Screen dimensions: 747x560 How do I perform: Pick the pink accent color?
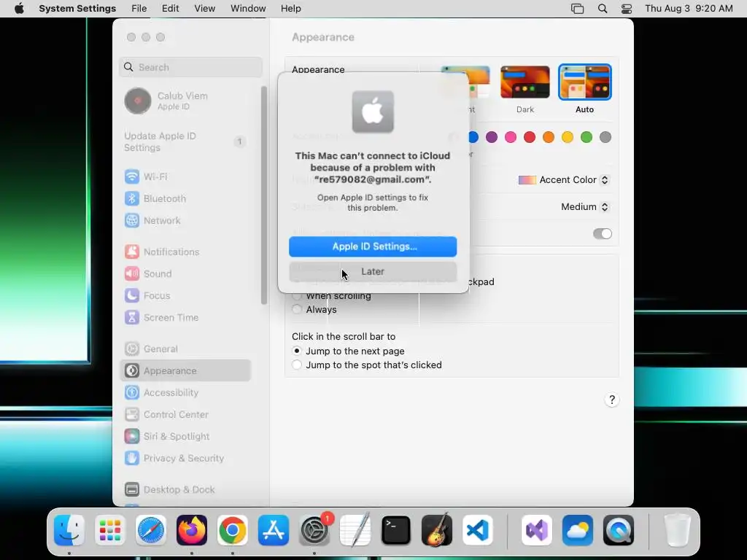[x=511, y=137]
